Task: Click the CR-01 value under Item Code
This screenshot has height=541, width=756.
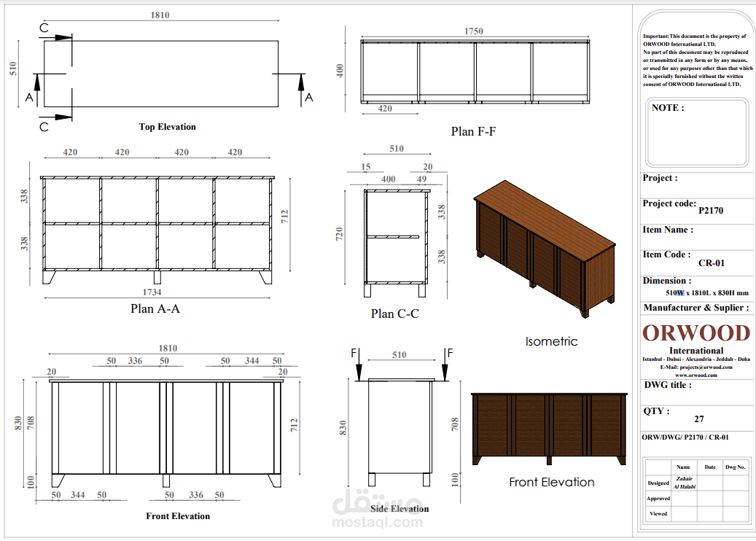Action: point(711,263)
